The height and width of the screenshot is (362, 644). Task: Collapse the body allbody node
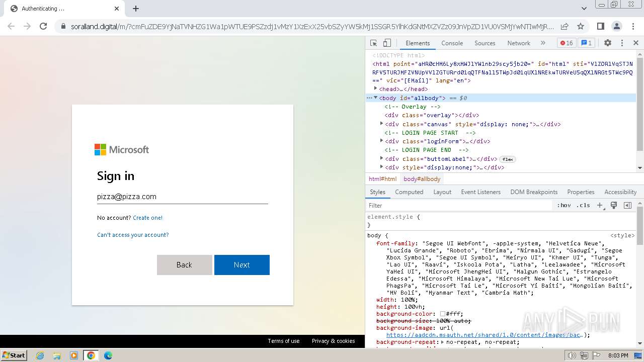pos(375,98)
